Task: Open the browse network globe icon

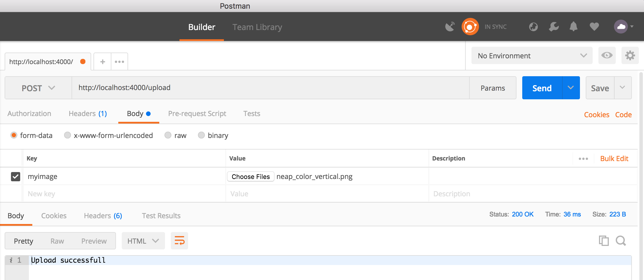Action: click(x=533, y=27)
